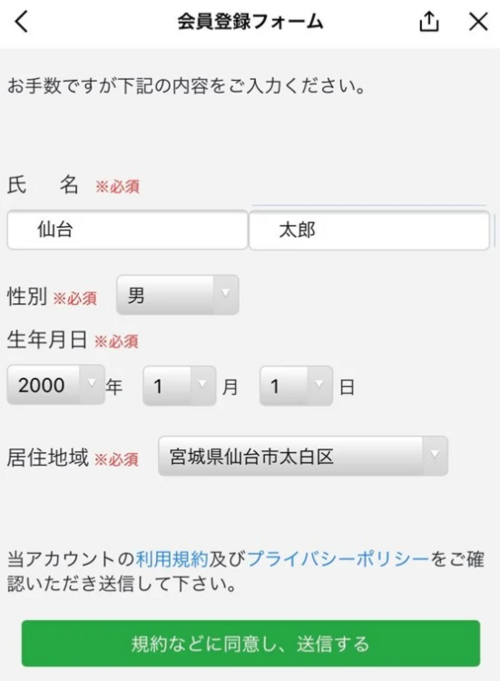Viewport: 500px width, 681px height.
Task: Open the birth month dropdown
Action: point(179,386)
